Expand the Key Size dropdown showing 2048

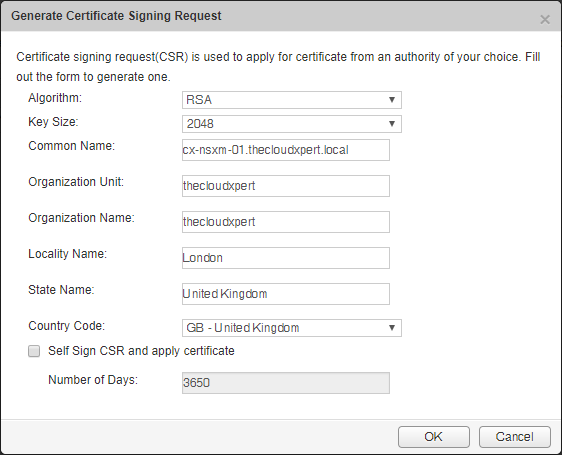292,124
